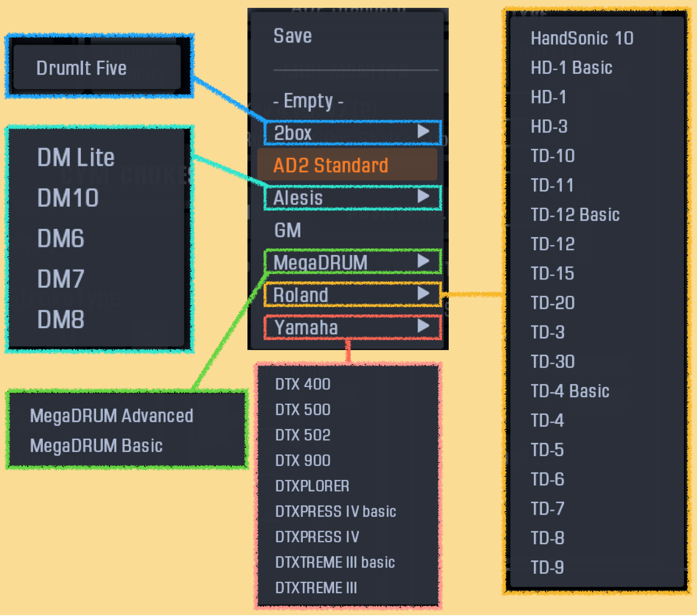Image resolution: width=697 pixels, height=616 pixels.
Task: Expand the Alesis submenu arrow
Action: [x=423, y=196]
